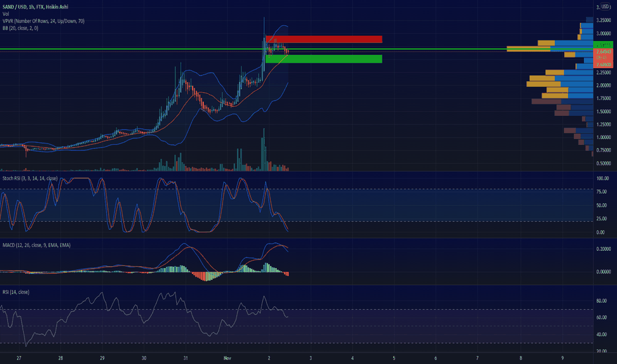
Task: Click the Nov label on the time axis
Action: pos(227,359)
